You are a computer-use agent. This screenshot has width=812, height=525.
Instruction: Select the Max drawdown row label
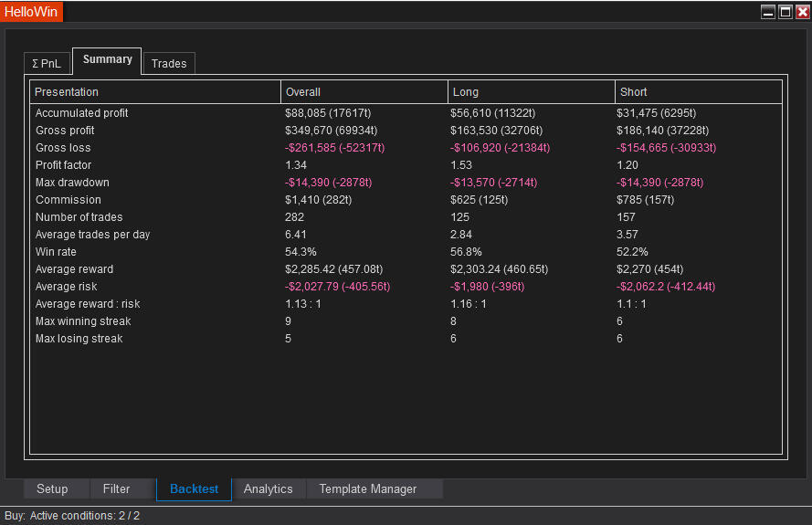coord(72,183)
